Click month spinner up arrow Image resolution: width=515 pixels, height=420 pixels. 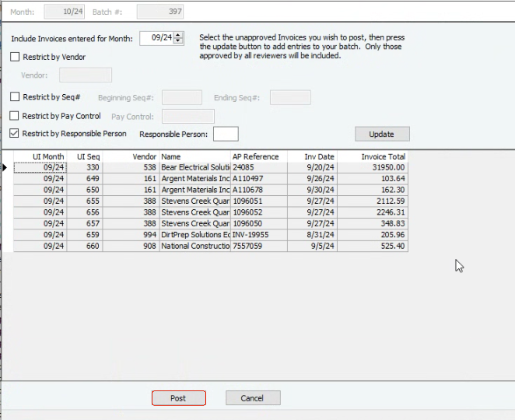point(178,35)
